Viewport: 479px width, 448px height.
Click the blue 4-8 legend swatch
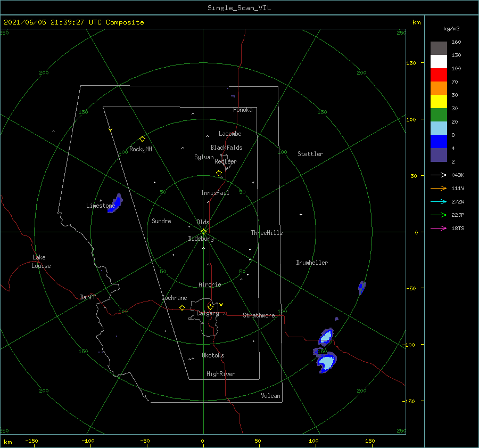(439, 141)
